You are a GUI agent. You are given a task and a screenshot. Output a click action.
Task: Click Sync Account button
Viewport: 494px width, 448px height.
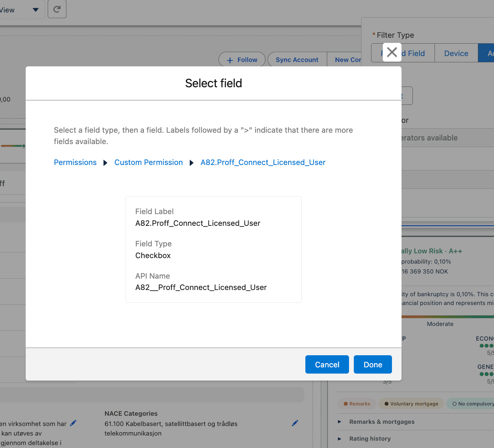click(x=297, y=60)
